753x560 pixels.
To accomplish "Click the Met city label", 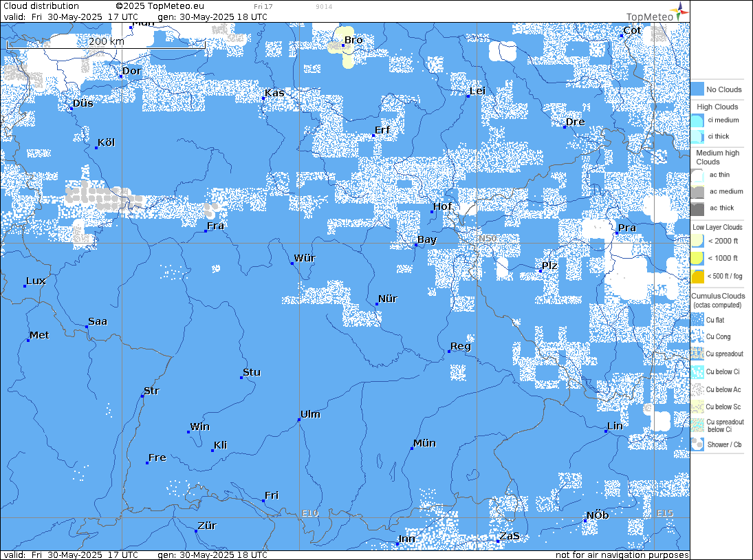I will click(39, 335).
